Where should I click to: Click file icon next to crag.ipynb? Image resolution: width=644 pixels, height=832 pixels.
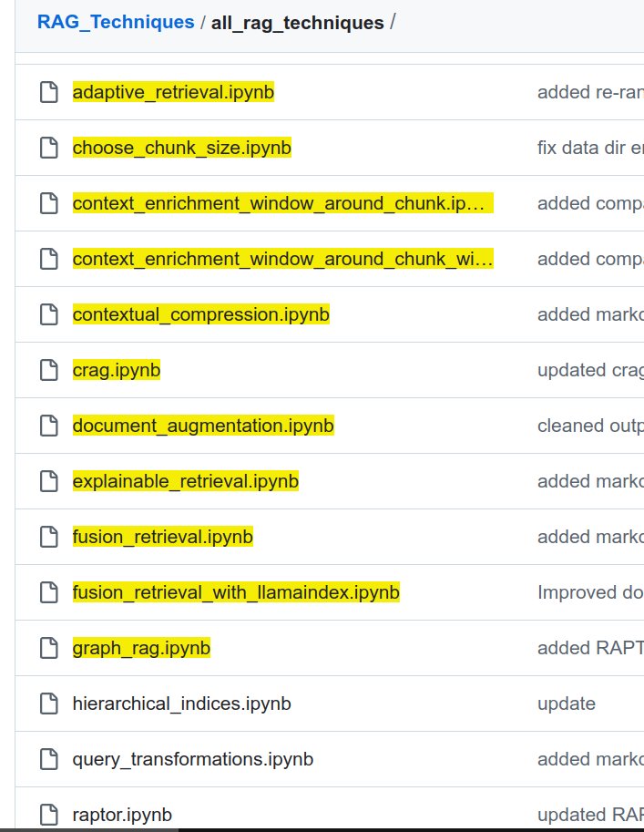click(48, 370)
